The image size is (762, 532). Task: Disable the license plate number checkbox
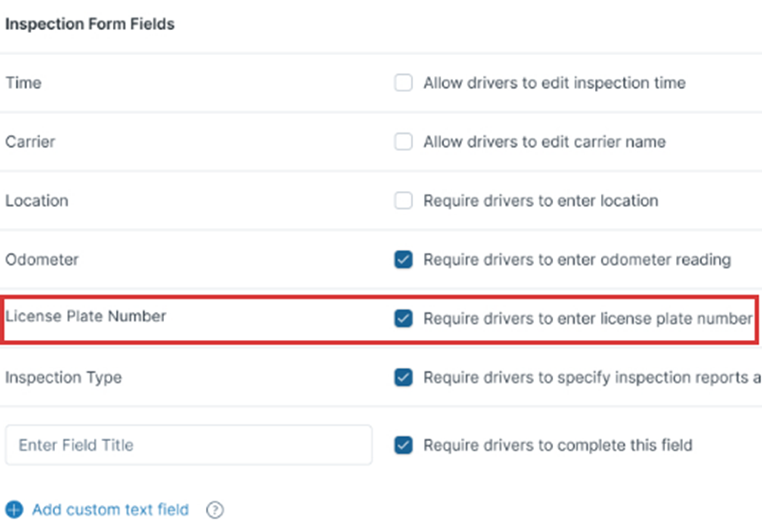pos(403,318)
